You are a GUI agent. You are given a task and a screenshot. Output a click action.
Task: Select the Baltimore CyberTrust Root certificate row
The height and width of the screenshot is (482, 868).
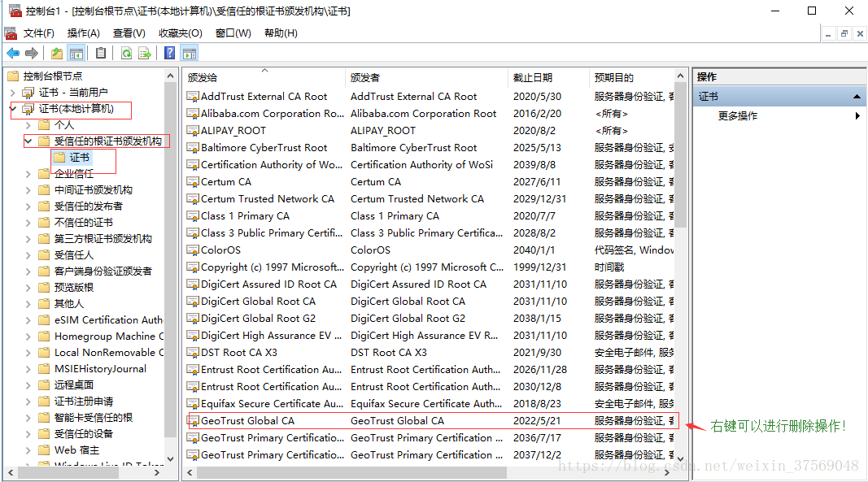click(430, 148)
